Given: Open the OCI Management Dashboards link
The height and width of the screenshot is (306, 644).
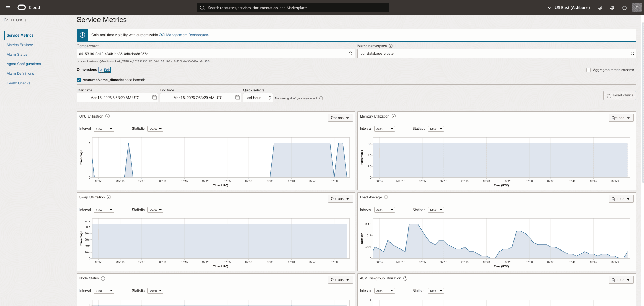Looking at the screenshot, I should tap(184, 35).
